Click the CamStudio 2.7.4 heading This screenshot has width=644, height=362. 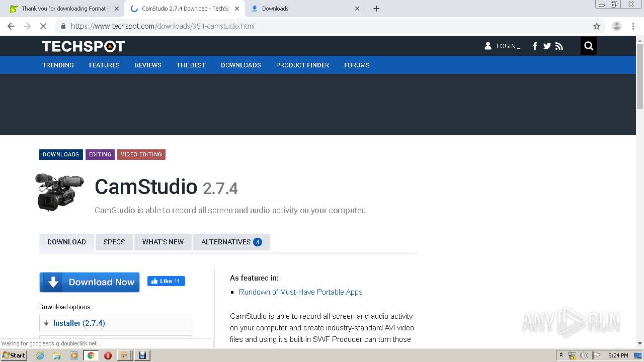click(x=166, y=187)
